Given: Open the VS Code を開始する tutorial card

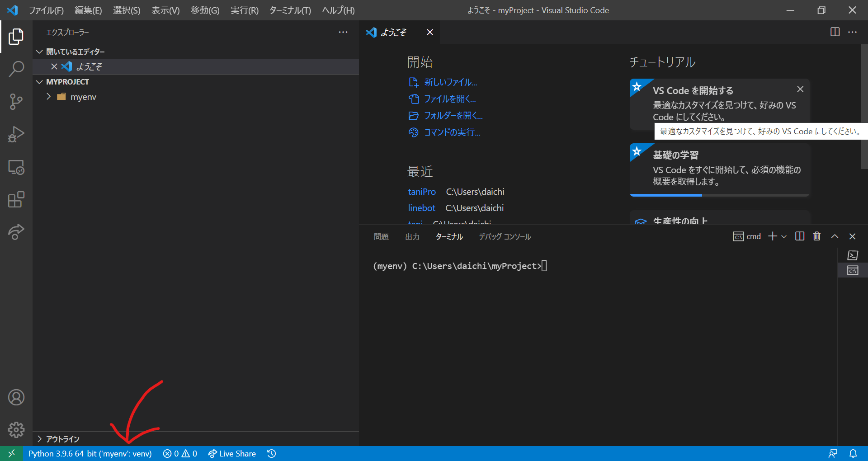Looking at the screenshot, I should coord(719,104).
